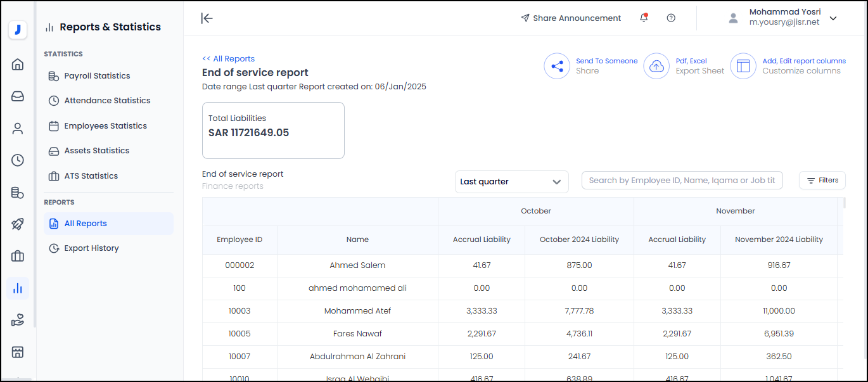Select Export History in the sidebar
The height and width of the screenshot is (382, 868).
pos(91,248)
